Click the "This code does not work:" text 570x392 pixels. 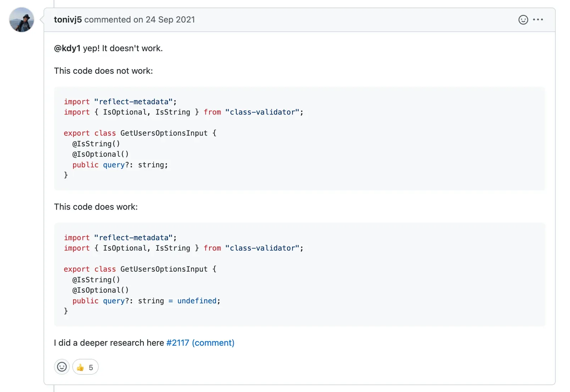[103, 71]
